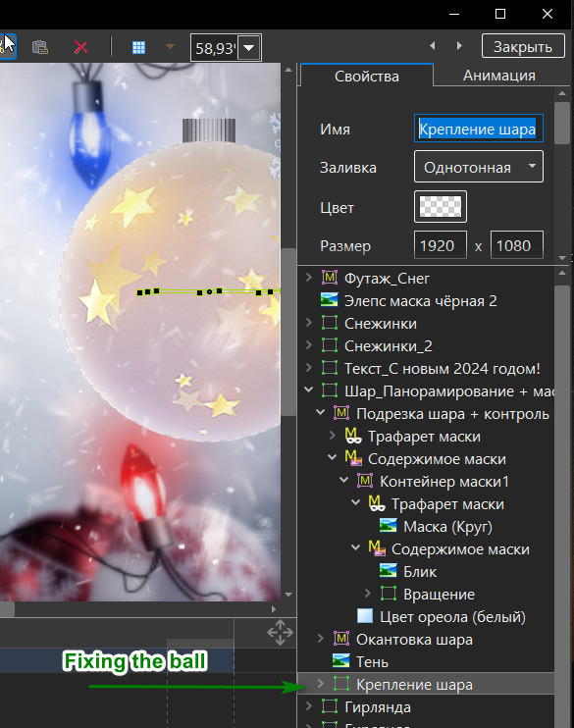Screen dimensions: 574x728
Task: Click the Имя name input field
Action: (479, 129)
